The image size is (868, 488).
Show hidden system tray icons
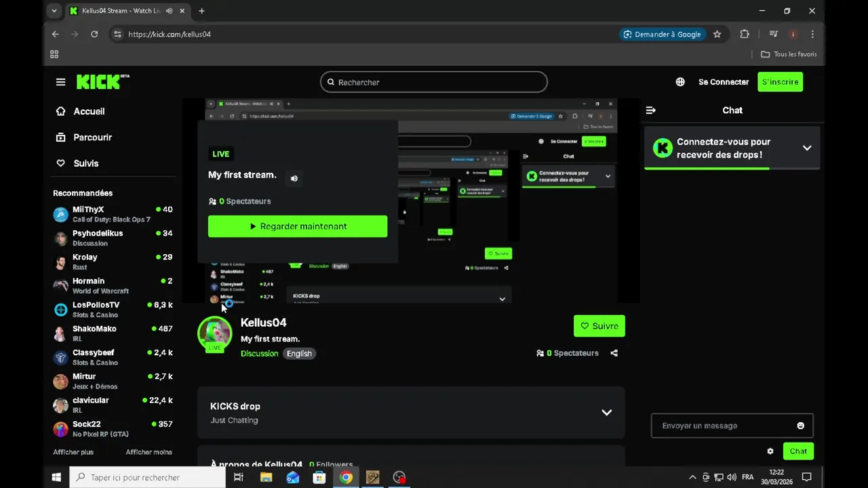692,477
